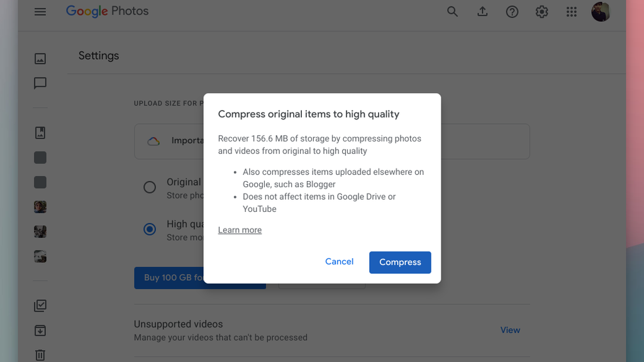
Task: Select the Original quality radio button
Action: (x=149, y=187)
